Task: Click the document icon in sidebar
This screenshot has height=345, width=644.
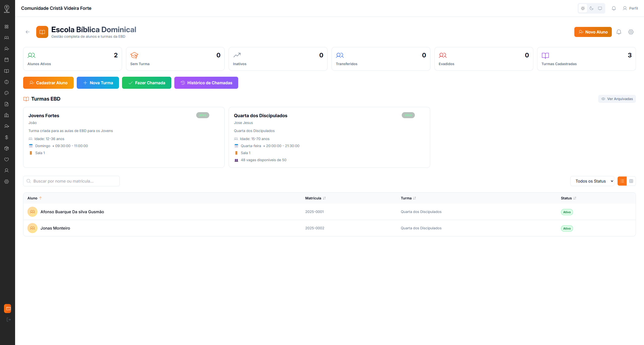Action: point(7,104)
